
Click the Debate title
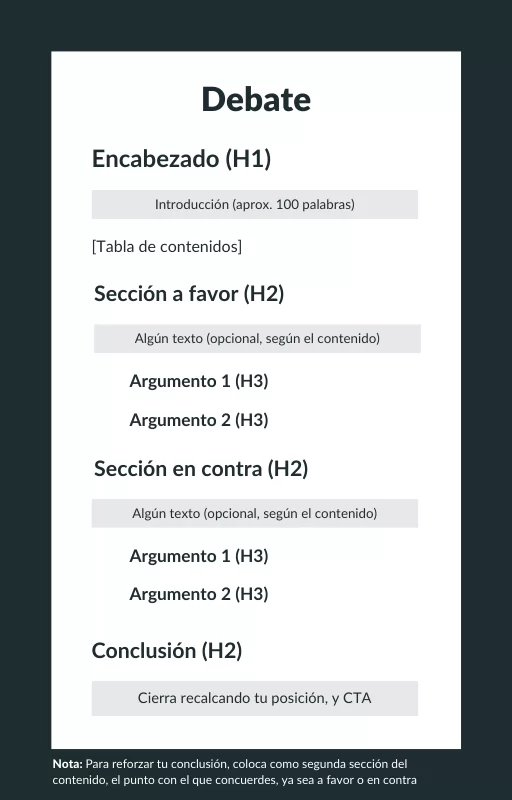tap(256, 99)
